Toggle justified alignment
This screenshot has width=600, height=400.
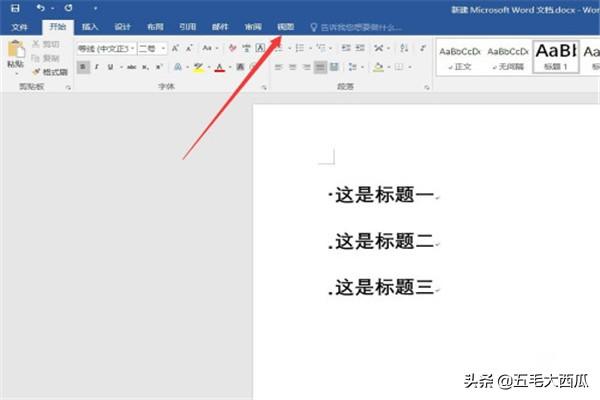[x=320, y=67]
